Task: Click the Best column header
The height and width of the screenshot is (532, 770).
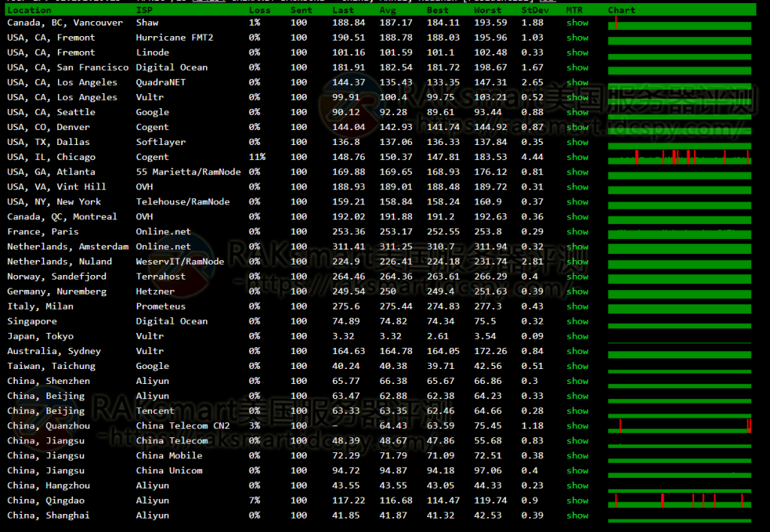Action: (438, 10)
